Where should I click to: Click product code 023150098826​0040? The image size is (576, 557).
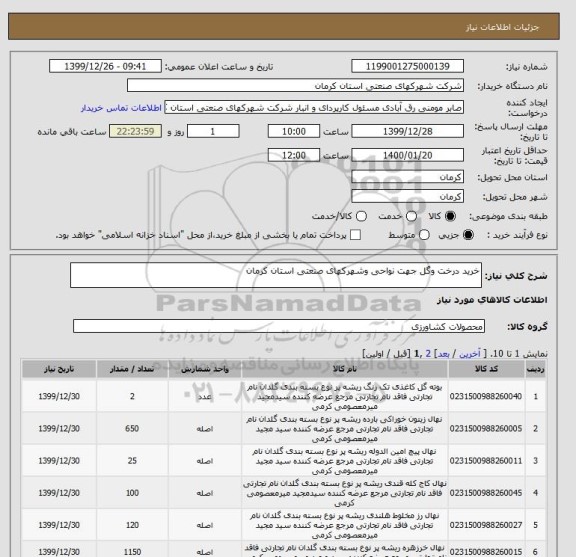(x=486, y=396)
